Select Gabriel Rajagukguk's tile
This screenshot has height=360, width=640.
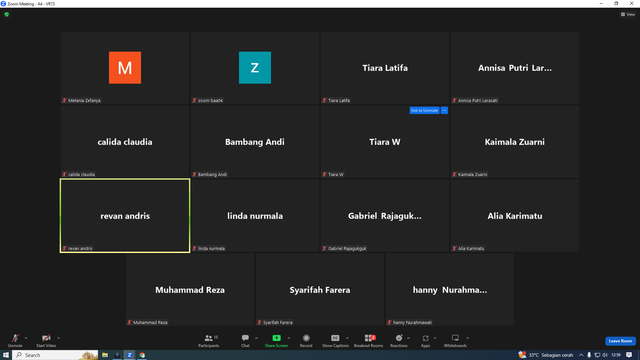(x=384, y=216)
